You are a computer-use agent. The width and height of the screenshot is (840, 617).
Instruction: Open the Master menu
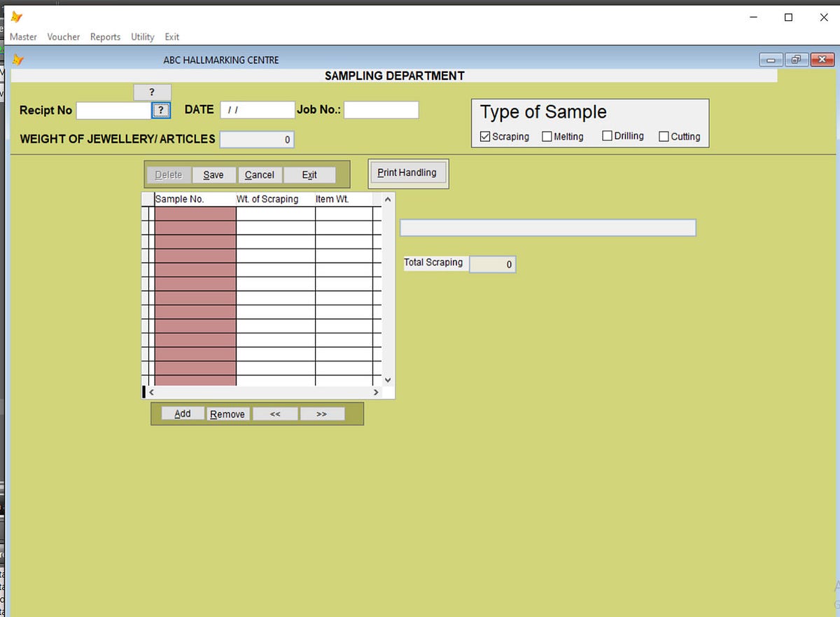click(23, 36)
